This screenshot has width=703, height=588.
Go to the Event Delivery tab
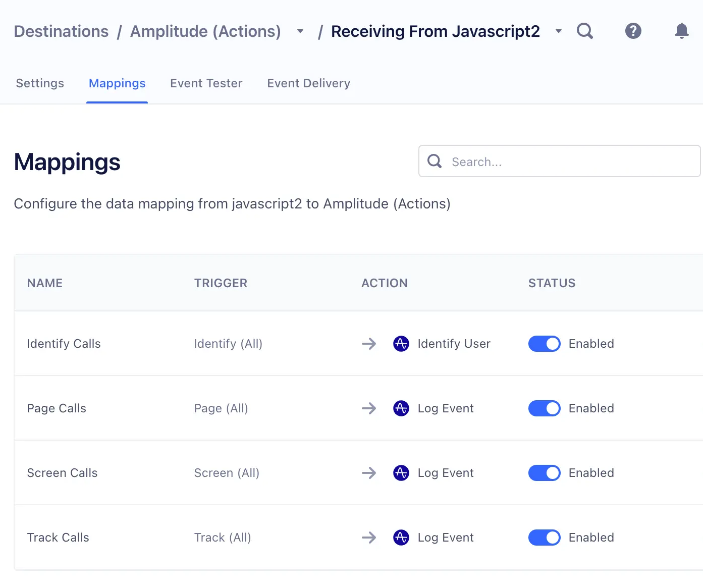309,83
